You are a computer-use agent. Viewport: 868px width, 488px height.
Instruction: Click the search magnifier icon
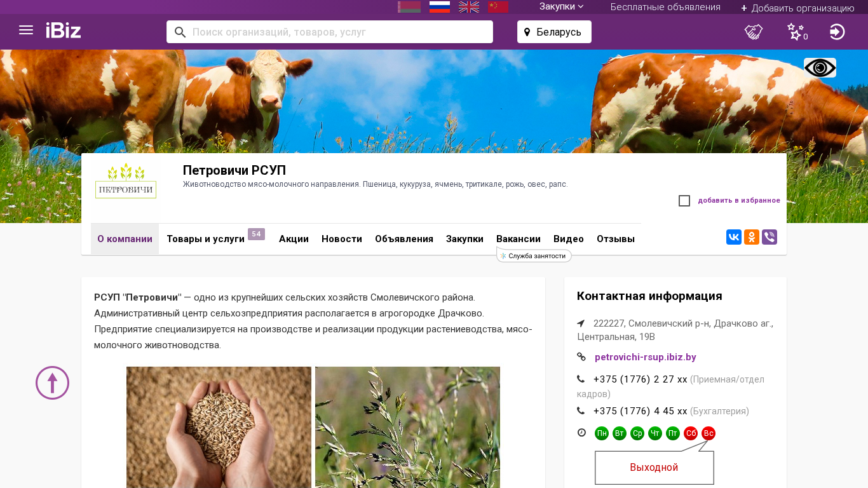180,32
